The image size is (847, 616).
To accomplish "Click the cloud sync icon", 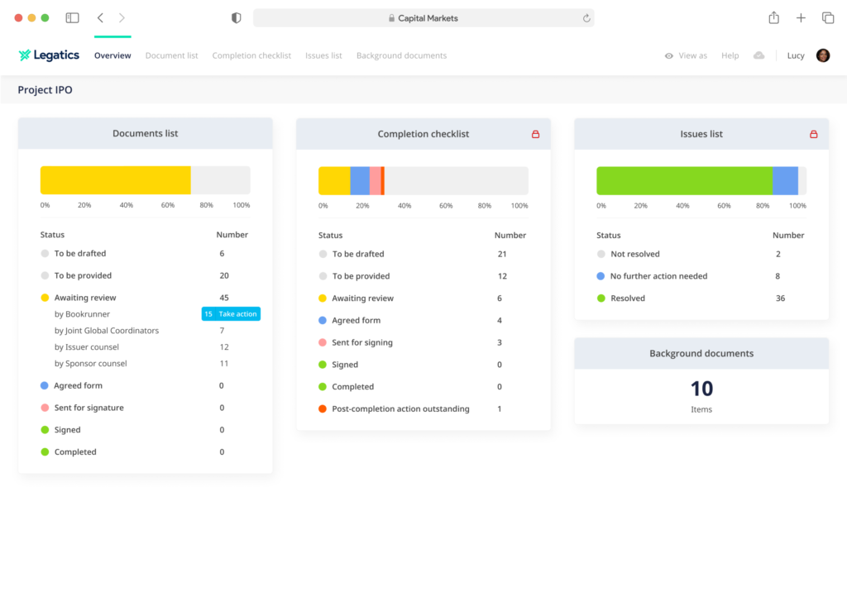I will 758,55.
